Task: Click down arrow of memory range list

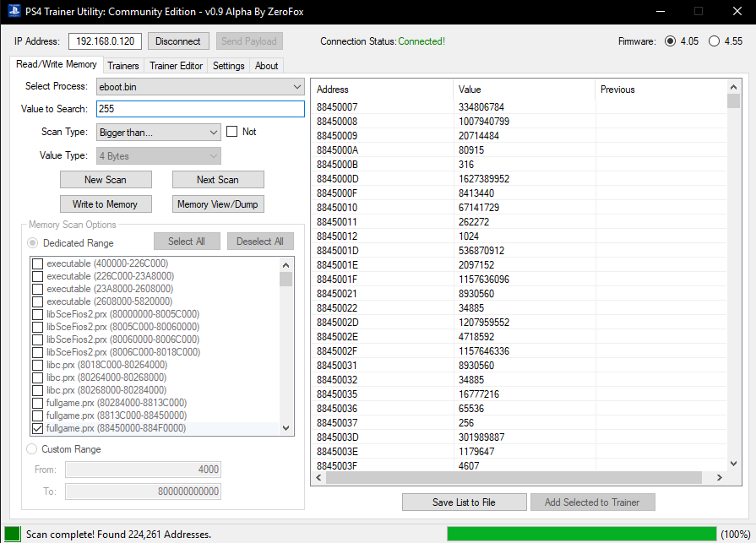Action: [x=286, y=428]
